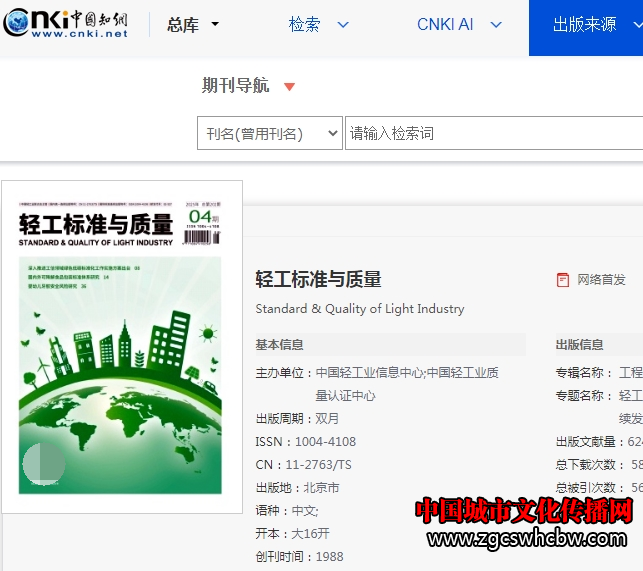Viewport: 643px width, 571px height.
Task: Expand the 总库 dropdown arrow
Action: pyautogui.click(x=215, y=25)
